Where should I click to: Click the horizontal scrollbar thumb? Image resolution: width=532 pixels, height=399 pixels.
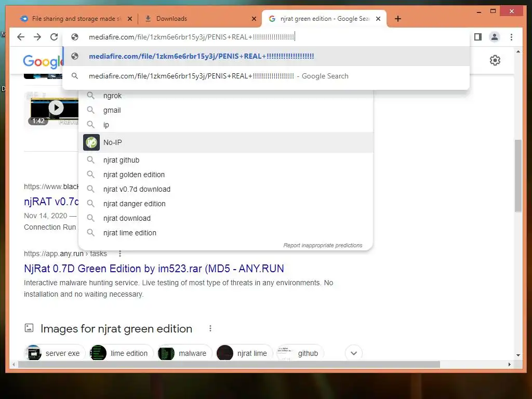coord(229,364)
